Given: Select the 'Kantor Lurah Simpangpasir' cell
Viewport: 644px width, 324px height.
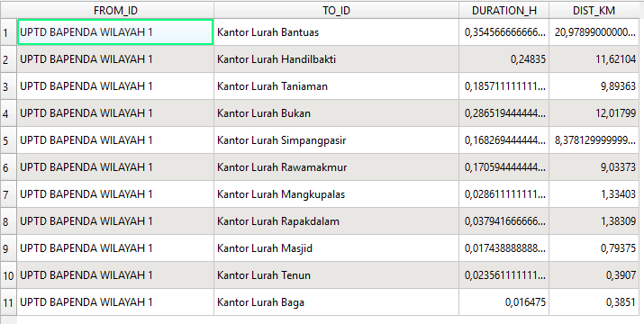Looking at the screenshot, I should [336, 140].
